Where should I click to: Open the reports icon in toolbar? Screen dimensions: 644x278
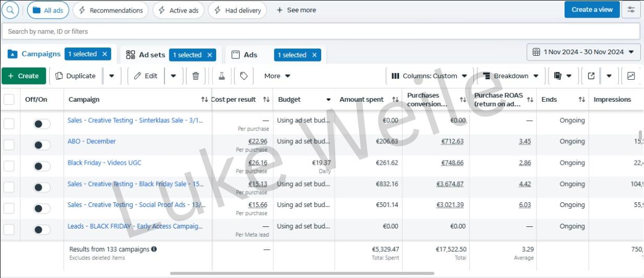[x=558, y=76]
